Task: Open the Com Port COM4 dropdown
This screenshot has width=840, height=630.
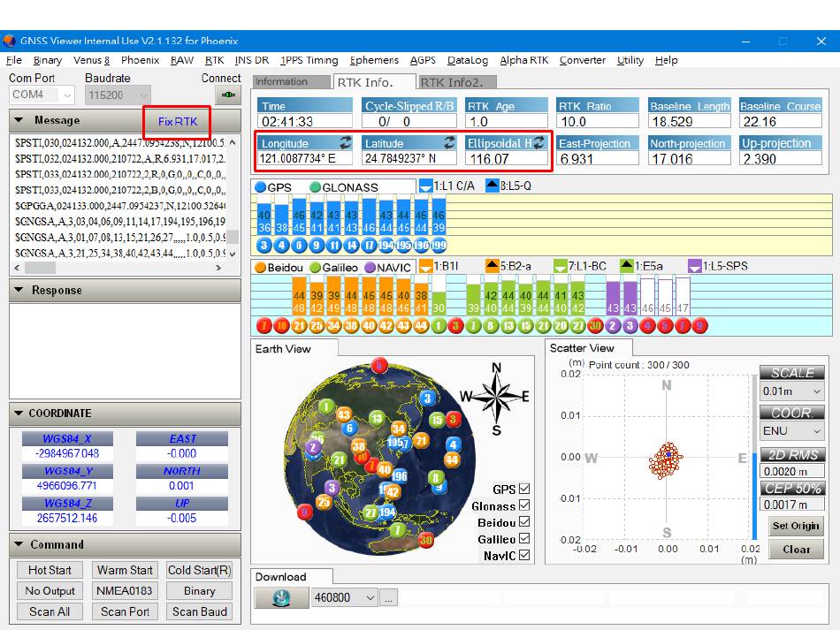Action: click(42, 95)
